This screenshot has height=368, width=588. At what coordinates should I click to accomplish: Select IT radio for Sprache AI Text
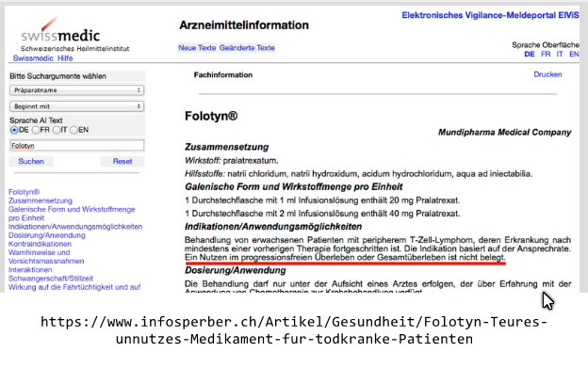pyautogui.click(x=57, y=130)
